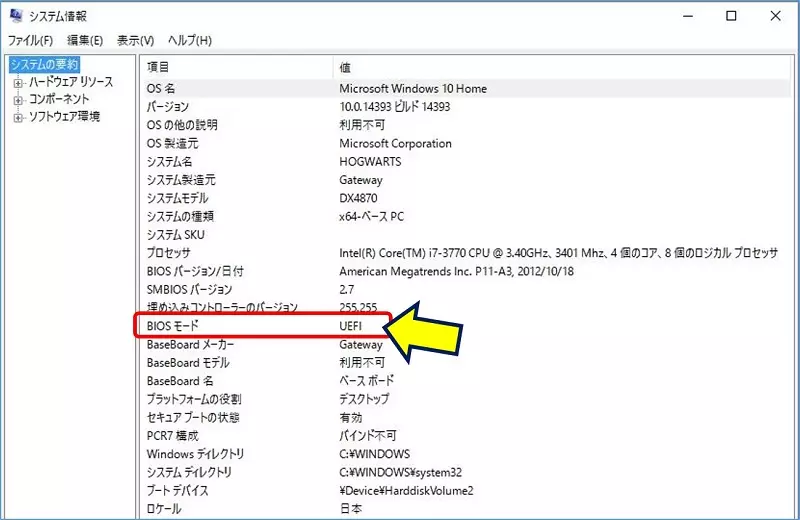Open the ヘルプ(H) menu
The image size is (800, 520).
click(x=190, y=40)
